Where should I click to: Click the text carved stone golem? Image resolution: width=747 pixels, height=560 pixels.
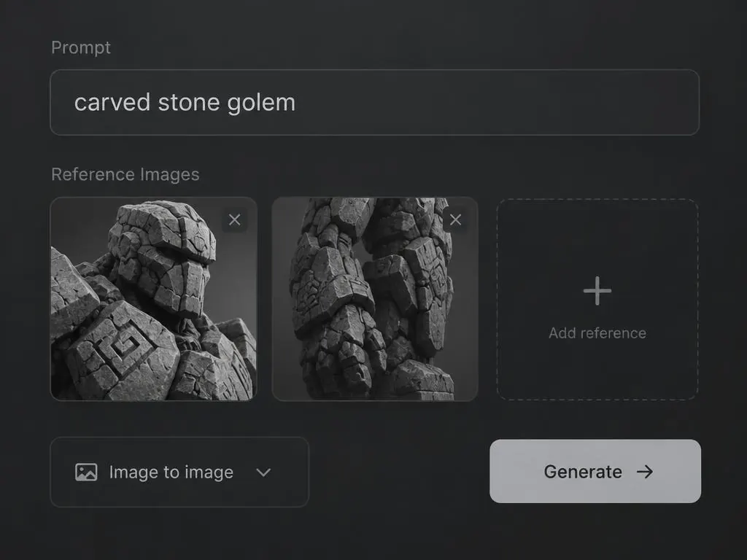[x=185, y=103]
